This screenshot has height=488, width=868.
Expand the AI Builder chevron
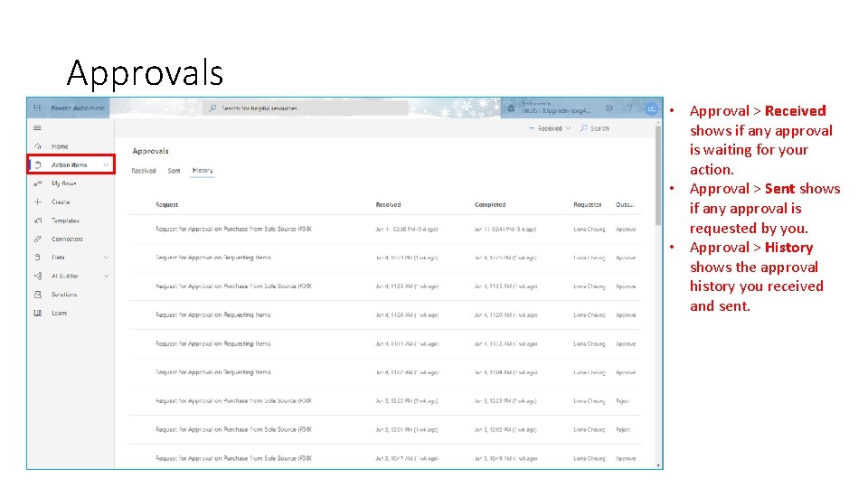coord(106,276)
